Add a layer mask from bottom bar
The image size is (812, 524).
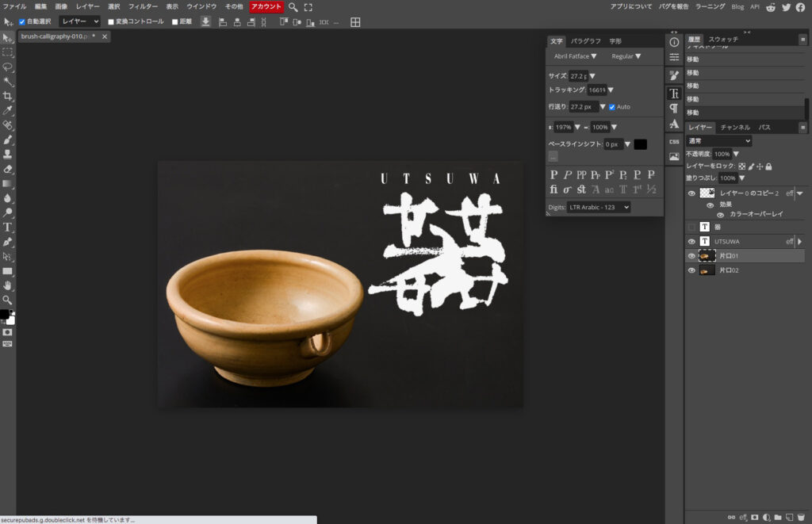pyautogui.click(x=755, y=517)
